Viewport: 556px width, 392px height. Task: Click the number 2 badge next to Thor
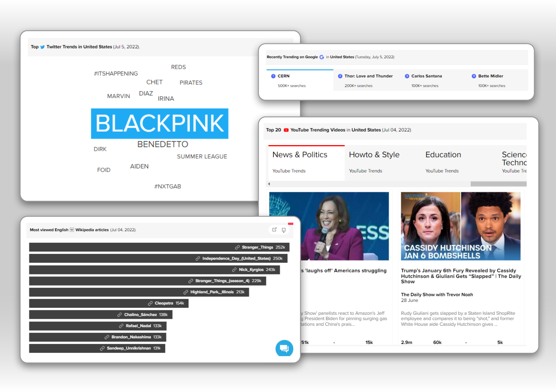pyautogui.click(x=340, y=76)
